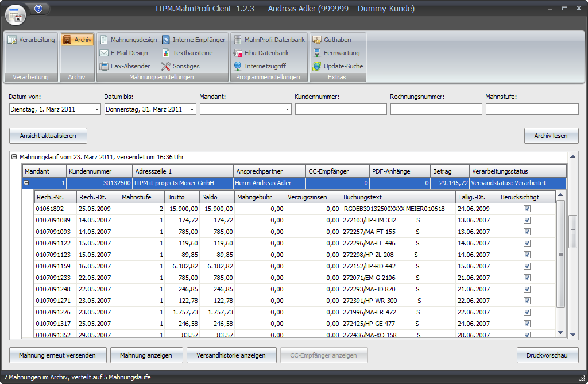The width and height of the screenshot is (588, 384).
Task: Click the Update-Suche globe icon
Action: tap(317, 67)
